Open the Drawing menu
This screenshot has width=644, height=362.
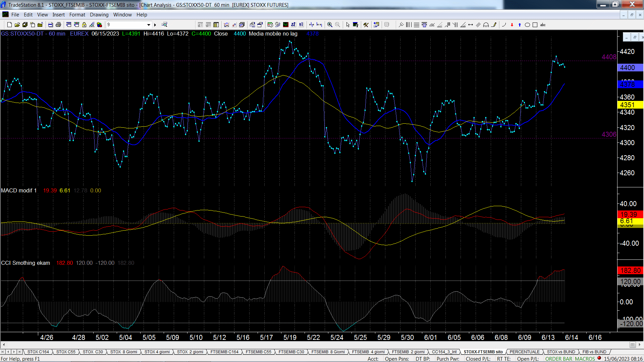[x=99, y=15]
